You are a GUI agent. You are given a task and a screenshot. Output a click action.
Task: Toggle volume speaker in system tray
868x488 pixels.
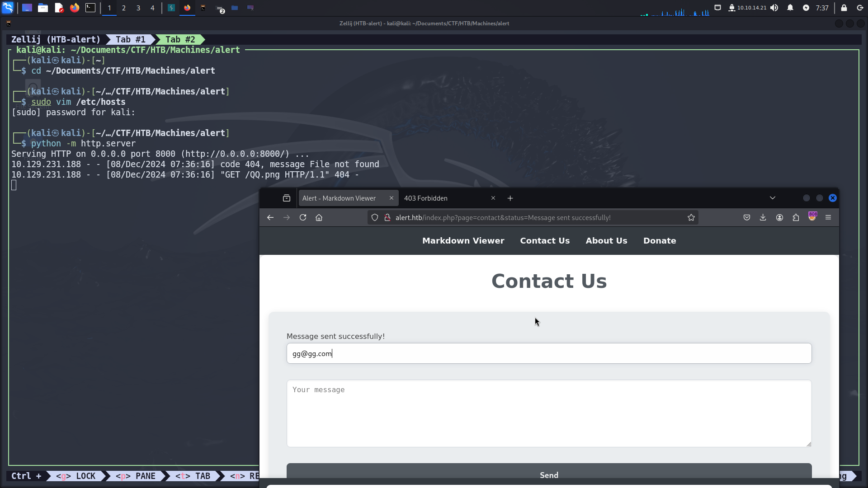click(x=774, y=8)
